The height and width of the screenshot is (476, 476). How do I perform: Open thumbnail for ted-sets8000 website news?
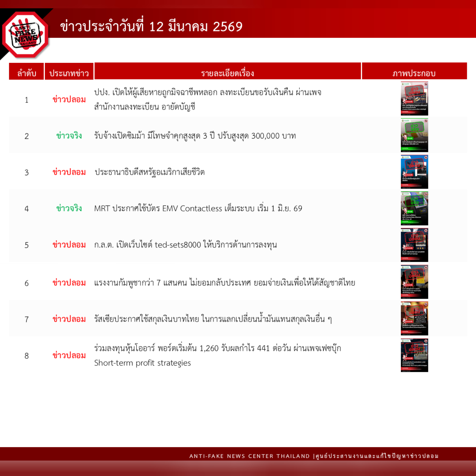(414, 245)
